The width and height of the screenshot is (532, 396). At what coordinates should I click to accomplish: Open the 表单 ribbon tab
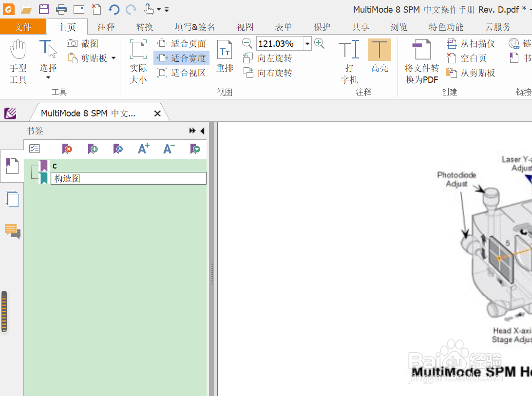coord(284,27)
